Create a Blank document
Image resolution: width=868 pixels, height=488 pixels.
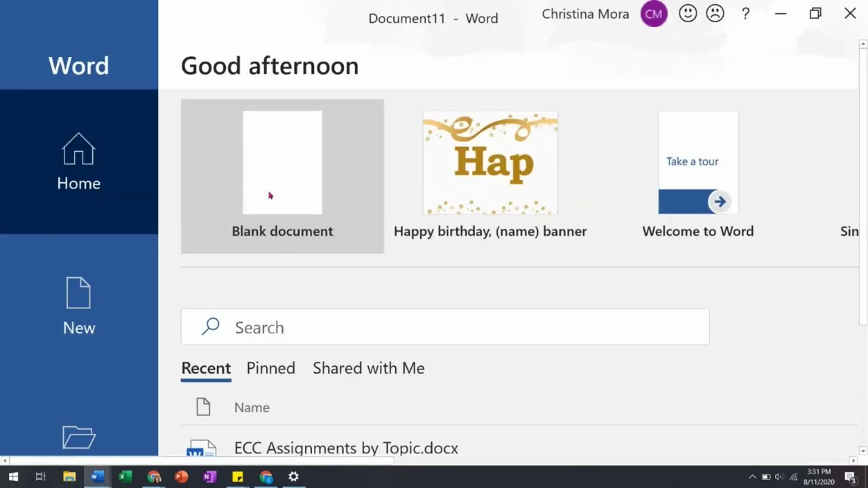pos(282,176)
